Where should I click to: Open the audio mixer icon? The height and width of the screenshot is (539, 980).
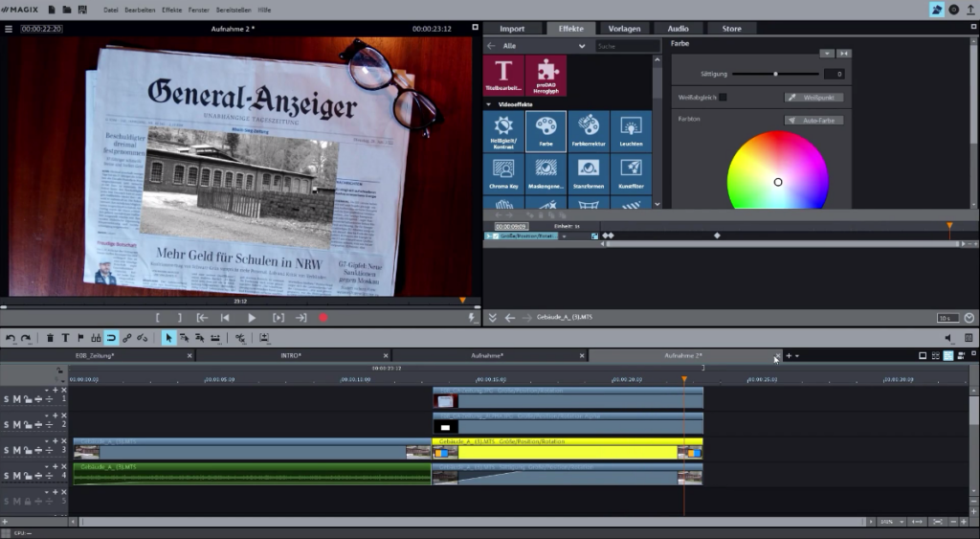(x=969, y=338)
